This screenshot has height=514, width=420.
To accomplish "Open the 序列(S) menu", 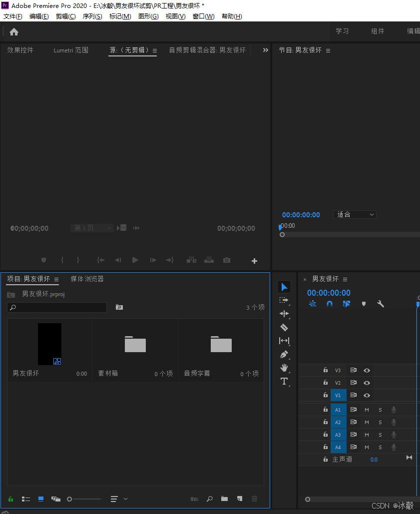I will click(x=92, y=16).
